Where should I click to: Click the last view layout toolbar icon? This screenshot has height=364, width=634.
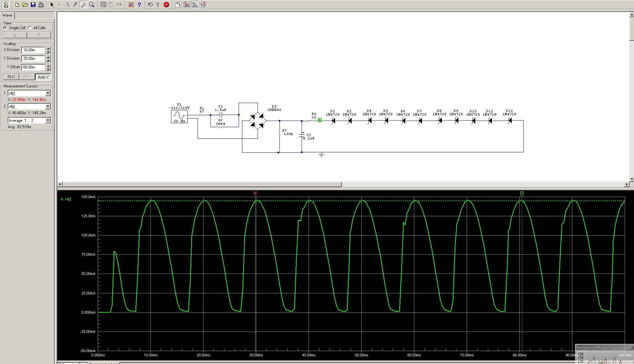coord(202,5)
